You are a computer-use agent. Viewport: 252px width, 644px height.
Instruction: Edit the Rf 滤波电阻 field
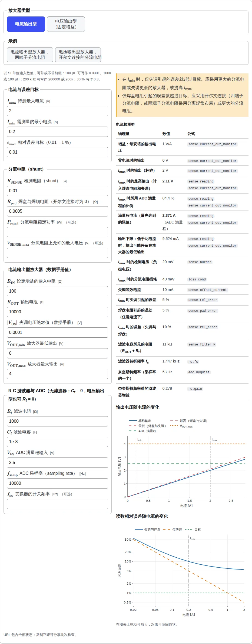(x=58, y=421)
